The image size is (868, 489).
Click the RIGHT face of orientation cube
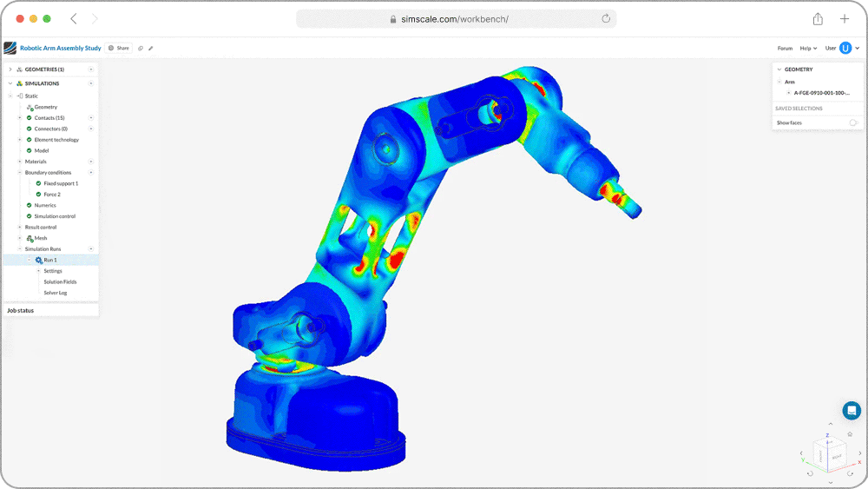[x=837, y=457]
